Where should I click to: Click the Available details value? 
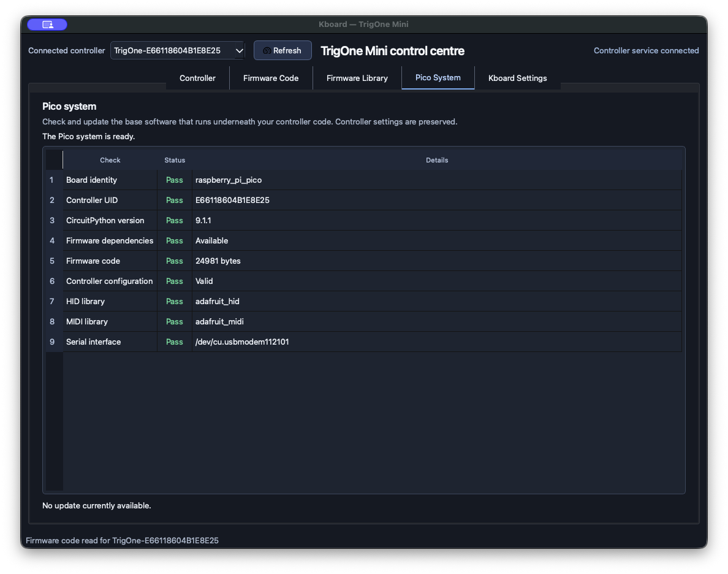tap(211, 241)
